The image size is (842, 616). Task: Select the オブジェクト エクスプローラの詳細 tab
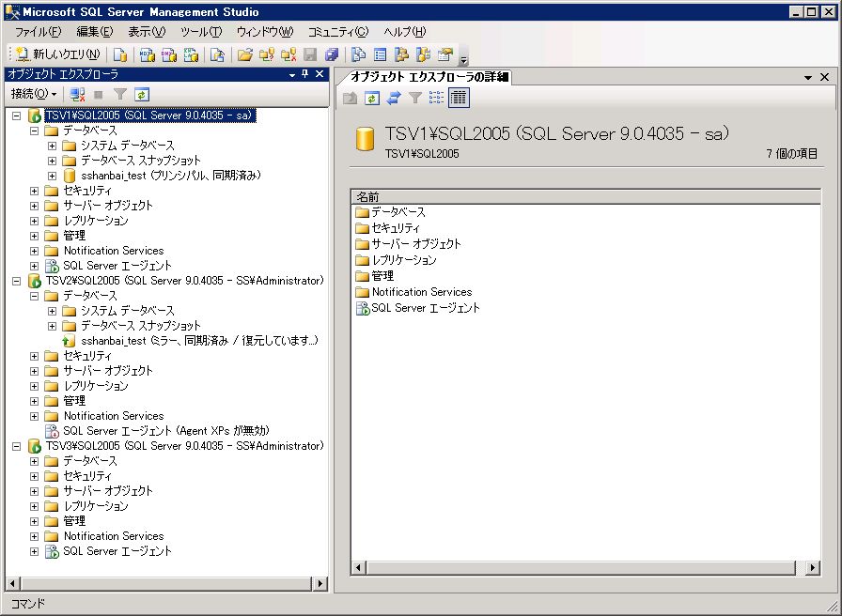429,77
